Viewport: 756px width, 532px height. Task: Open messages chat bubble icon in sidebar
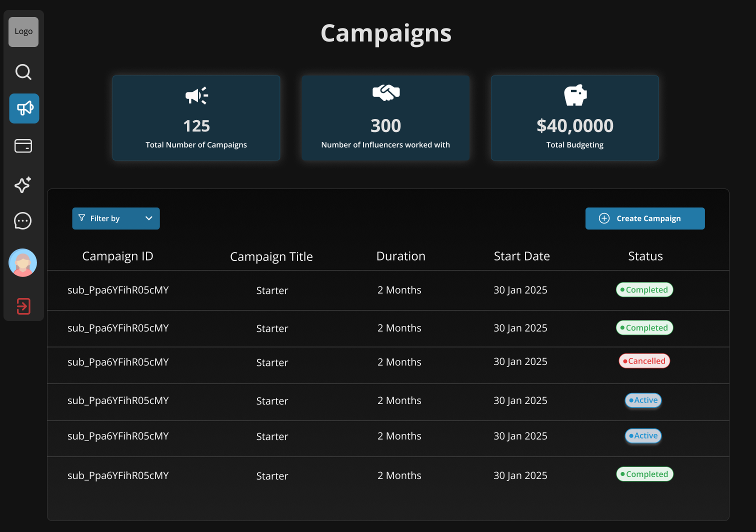(23, 221)
